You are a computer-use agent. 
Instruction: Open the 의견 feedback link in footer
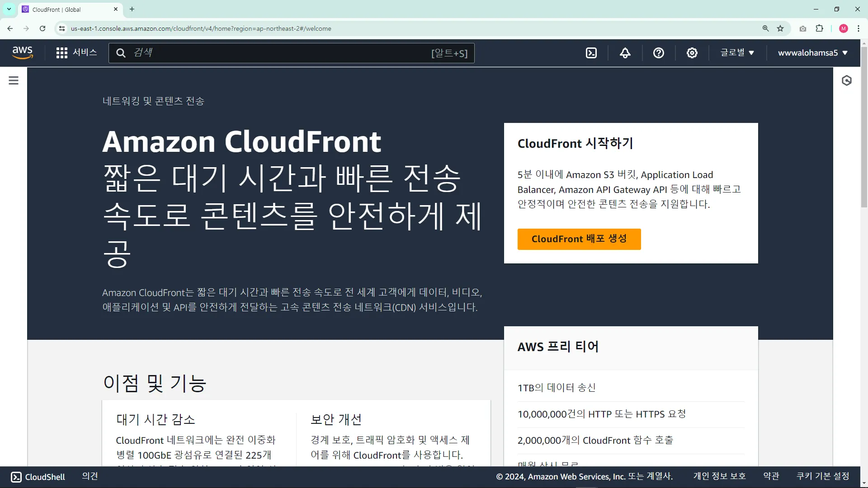[90, 476]
